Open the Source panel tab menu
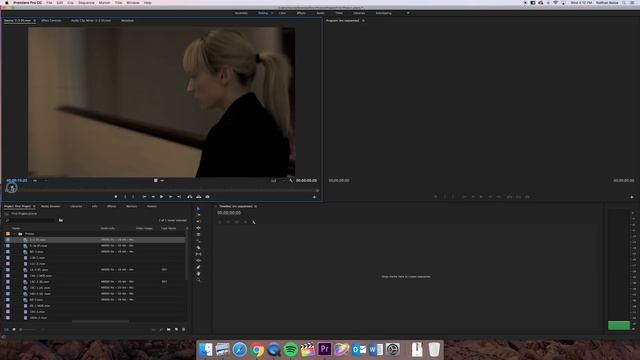Image resolution: width=640 pixels, height=360 pixels. (35, 20)
